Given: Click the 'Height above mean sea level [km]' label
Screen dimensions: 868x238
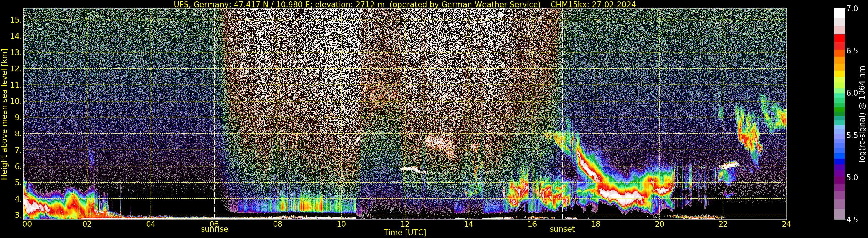Looking at the screenshot, I should pos(4,114).
